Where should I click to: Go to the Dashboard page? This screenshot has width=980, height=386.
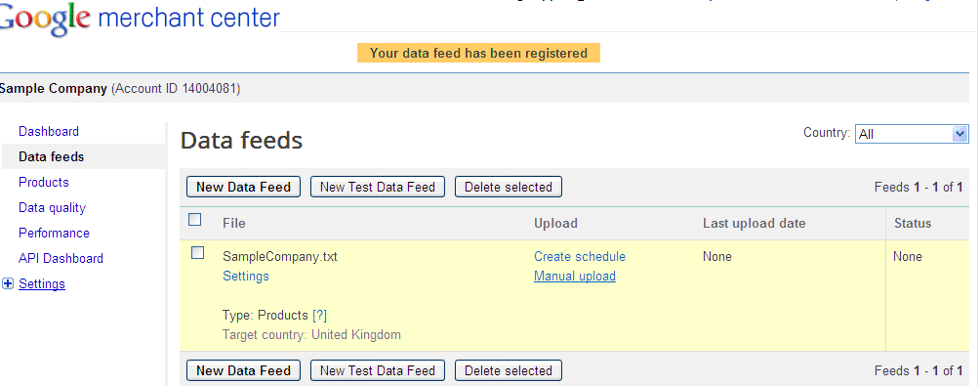point(49,131)
